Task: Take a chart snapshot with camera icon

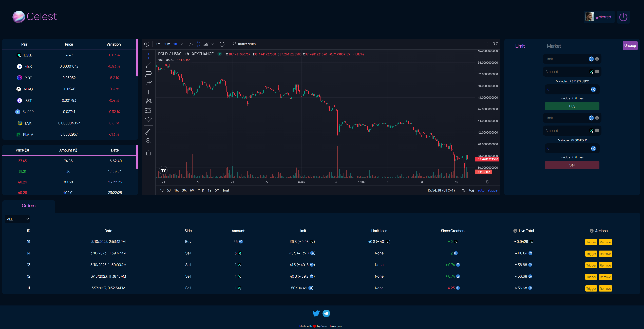Action: click(x=495, y=44)
